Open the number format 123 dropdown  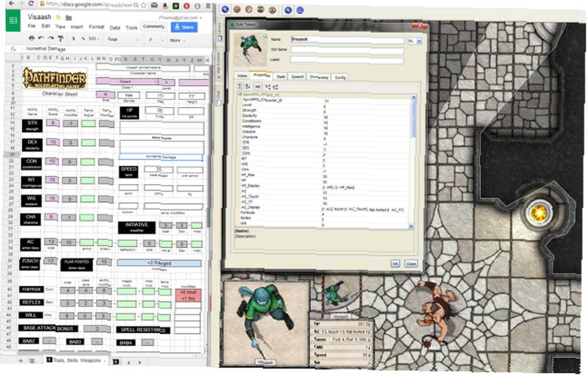tap(93, 39)
